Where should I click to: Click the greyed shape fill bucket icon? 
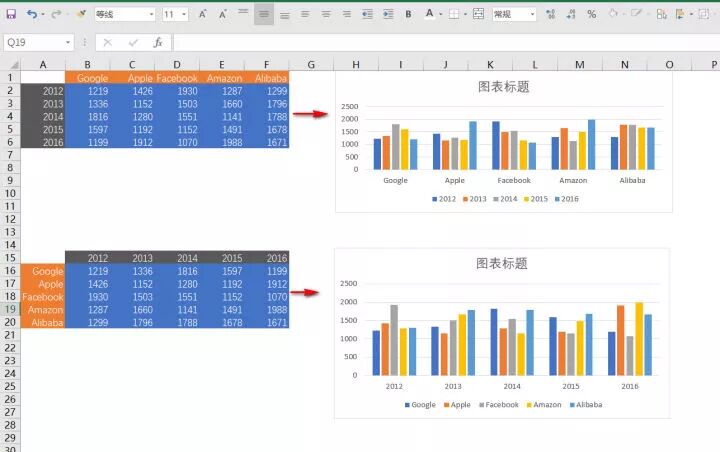[613, 14]
